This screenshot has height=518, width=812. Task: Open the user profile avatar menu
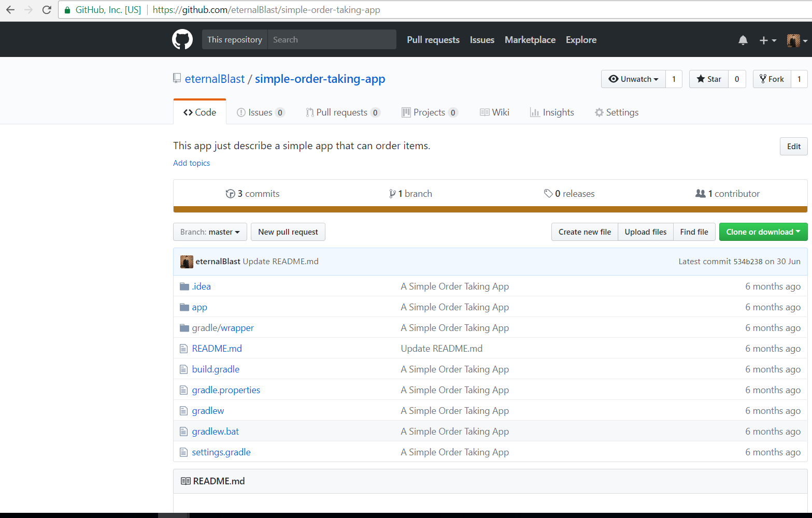797,40
